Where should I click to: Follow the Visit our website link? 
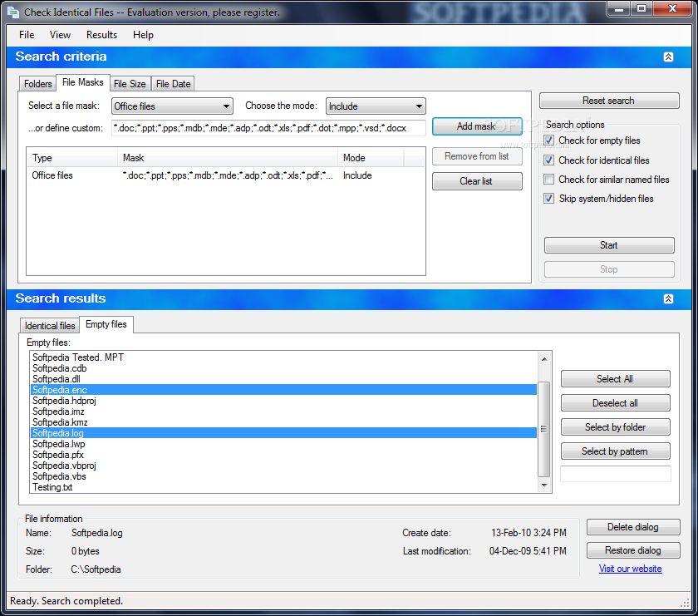(x=631, y=569)
